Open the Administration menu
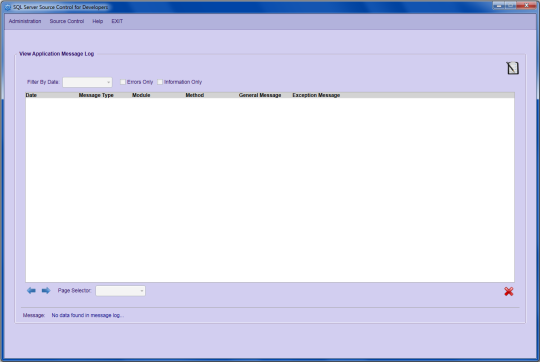540x362 pixels. 25,21
